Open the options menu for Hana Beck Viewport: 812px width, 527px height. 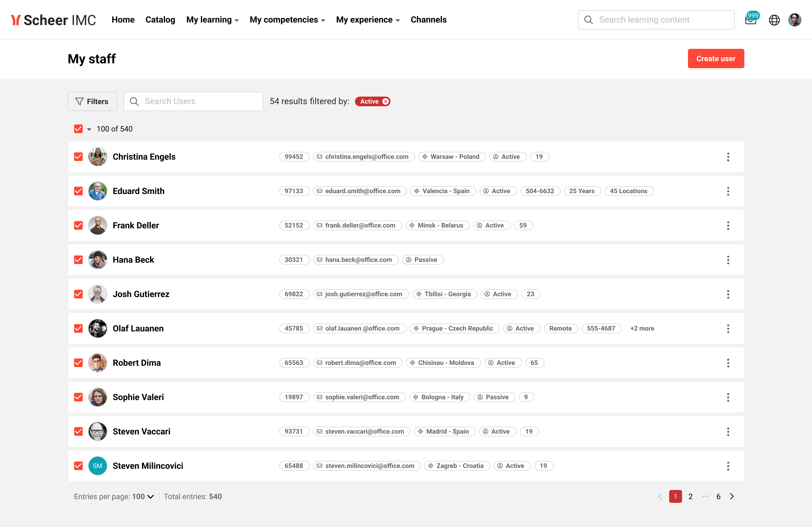[x=728, y=260]
